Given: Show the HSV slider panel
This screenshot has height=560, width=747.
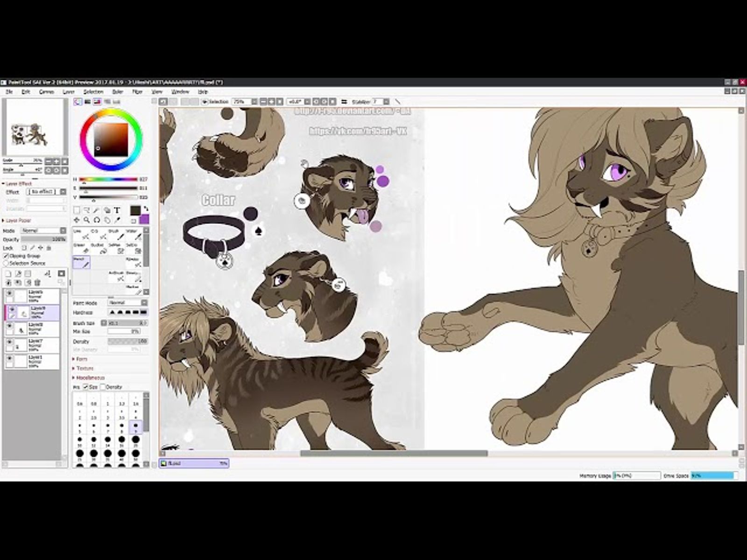Looking at the screenshot, I should [97, 102].
